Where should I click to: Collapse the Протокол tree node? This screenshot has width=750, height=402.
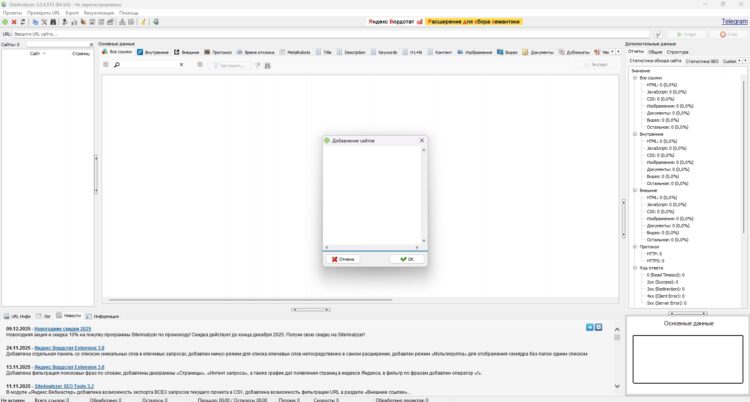[x=635, y=246]
